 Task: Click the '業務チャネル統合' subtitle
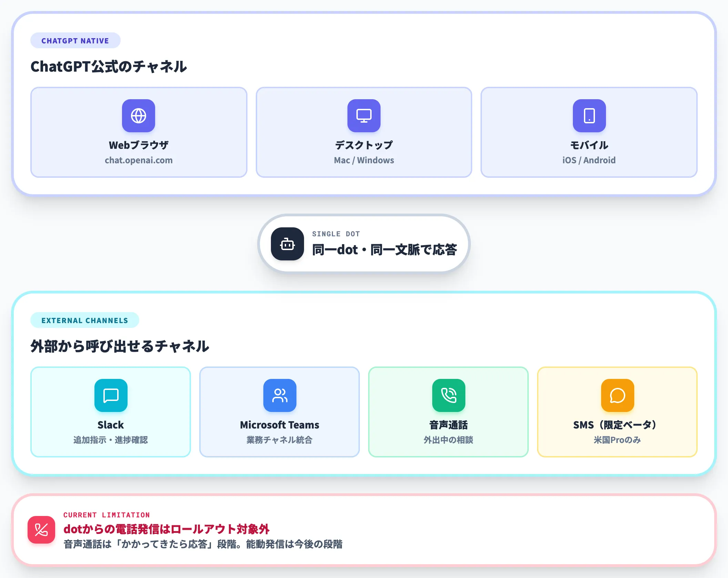pos(280,440)
